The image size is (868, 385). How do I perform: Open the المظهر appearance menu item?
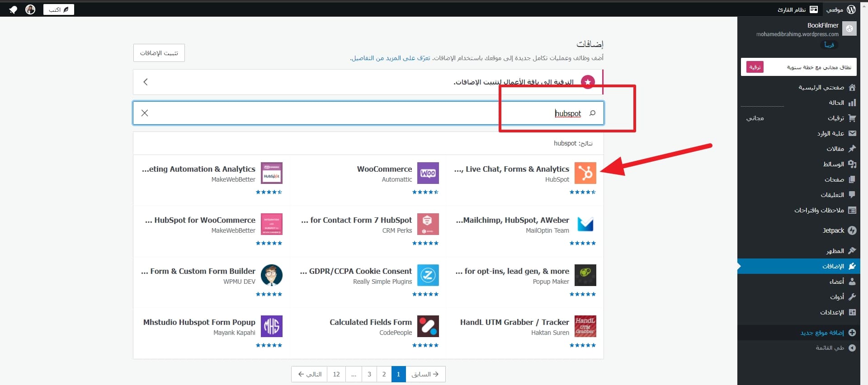tap(835, 251)
